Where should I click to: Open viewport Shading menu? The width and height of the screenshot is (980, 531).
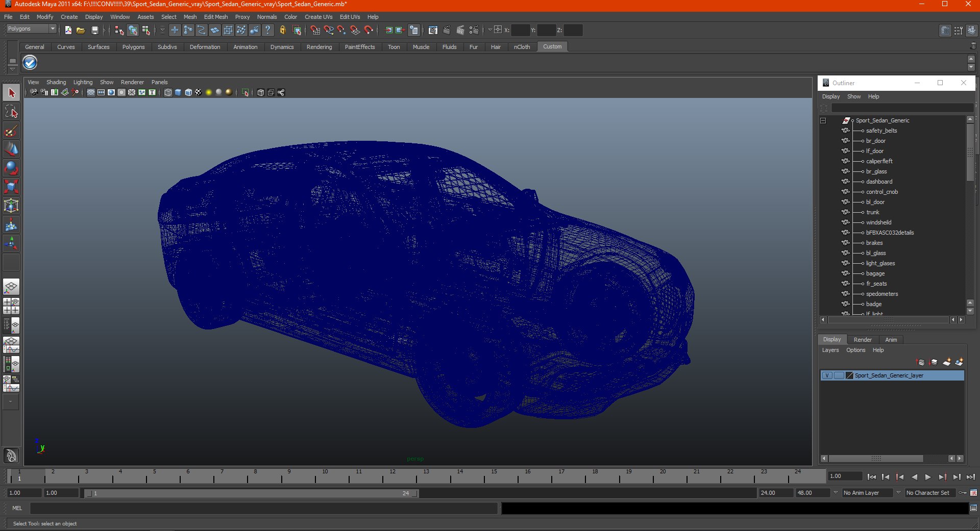tap(56, 82)
